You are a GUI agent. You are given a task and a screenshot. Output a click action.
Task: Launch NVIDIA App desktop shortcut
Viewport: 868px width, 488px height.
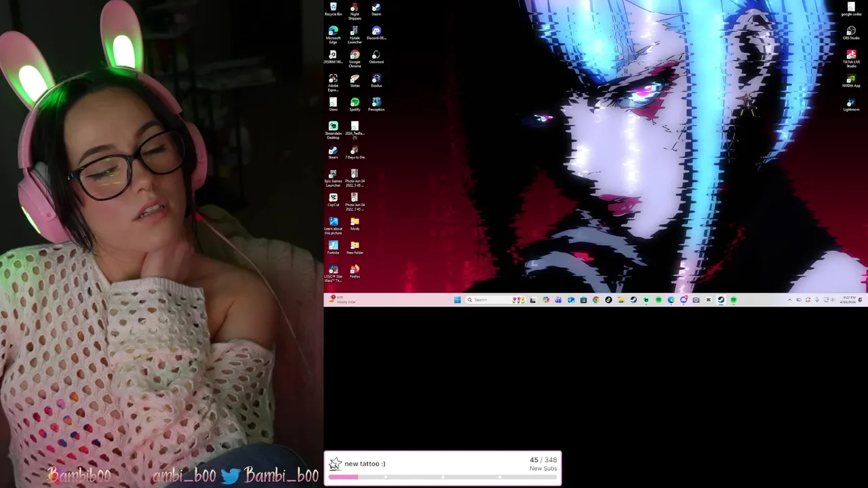(x=851, y=81)
